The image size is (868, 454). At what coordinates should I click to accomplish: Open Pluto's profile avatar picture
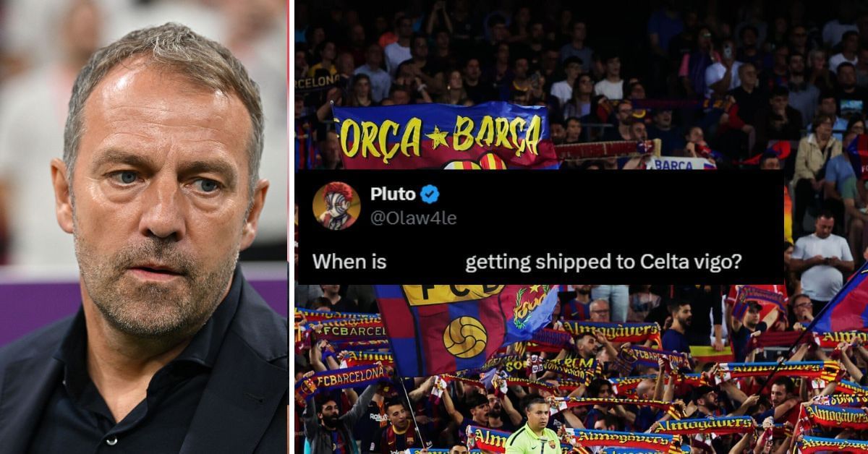(x=336, y=205)
